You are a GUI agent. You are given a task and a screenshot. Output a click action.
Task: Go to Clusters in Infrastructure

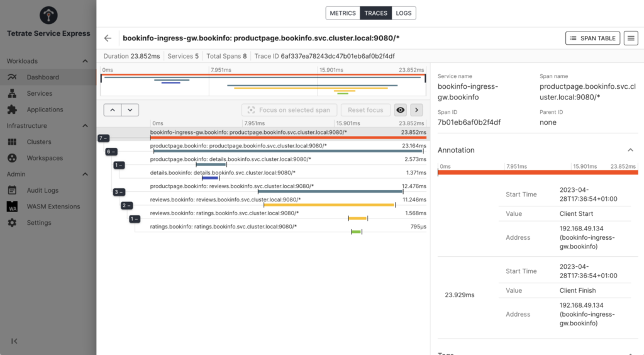pos(38,142)
